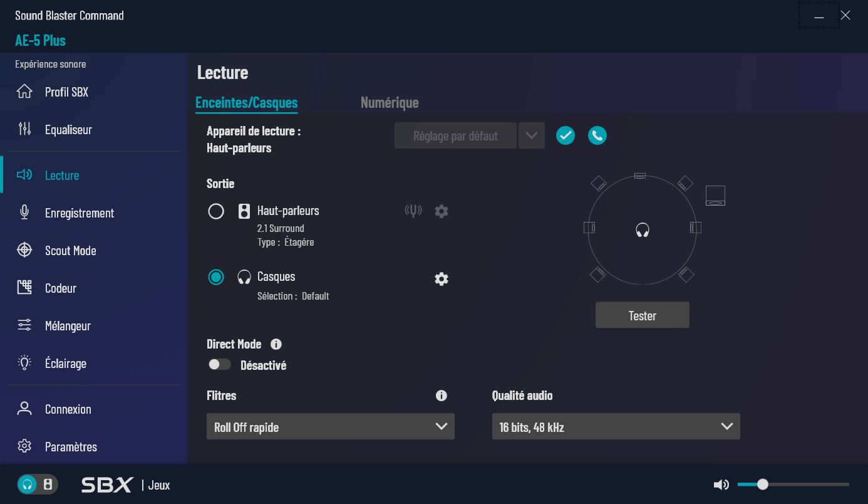Show Direct Mode info tooltip

[x=276, y=344]
